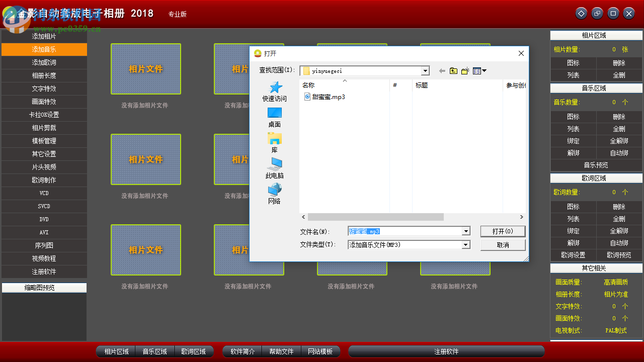Switch to 音乐区域 tab in bottom bar

pos(155,351)
